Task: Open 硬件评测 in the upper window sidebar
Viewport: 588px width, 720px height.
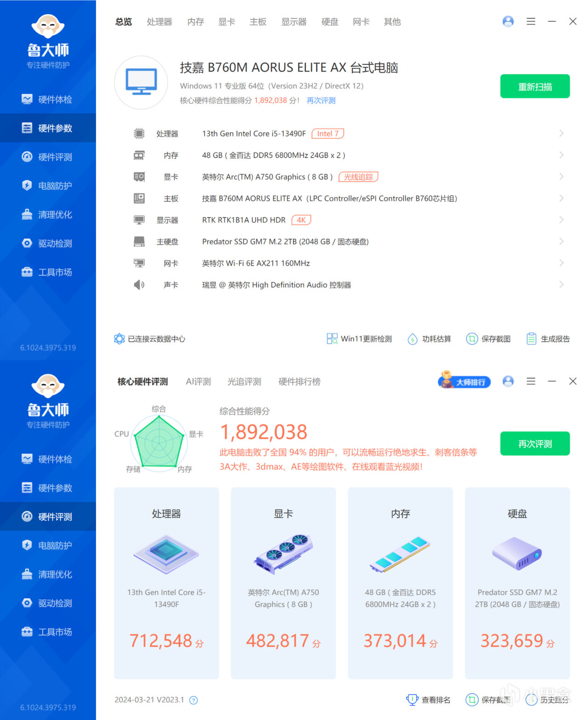Action: [48, 157]
